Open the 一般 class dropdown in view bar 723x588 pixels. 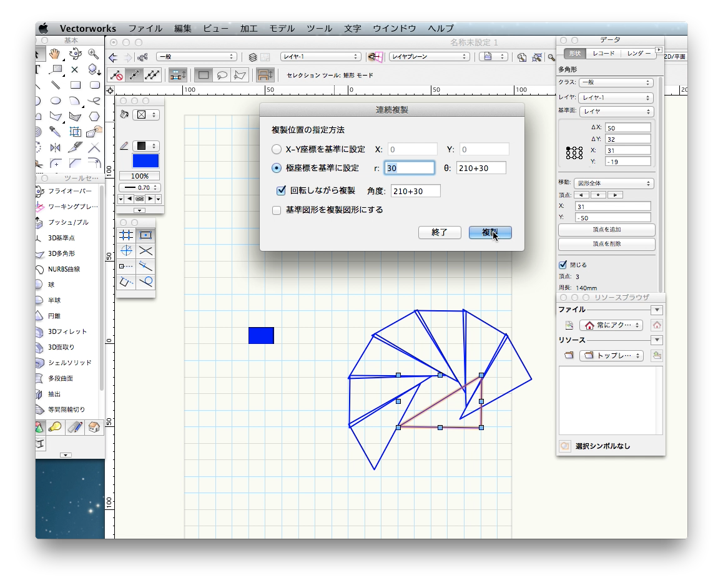(x=197, y=57)
